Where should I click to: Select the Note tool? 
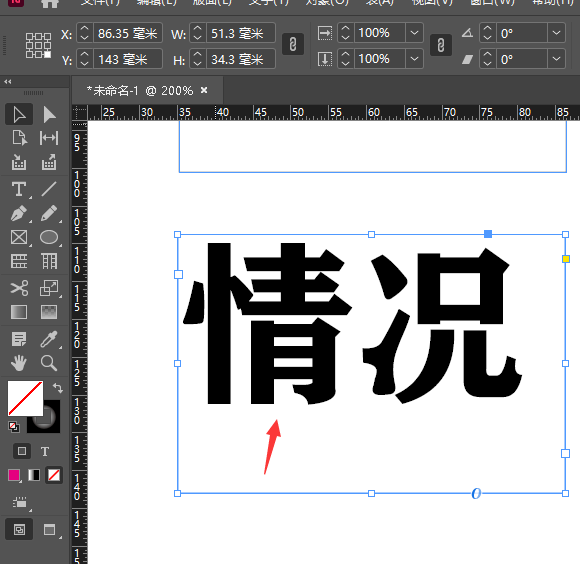pyautogui.click(x=19, y=339)
